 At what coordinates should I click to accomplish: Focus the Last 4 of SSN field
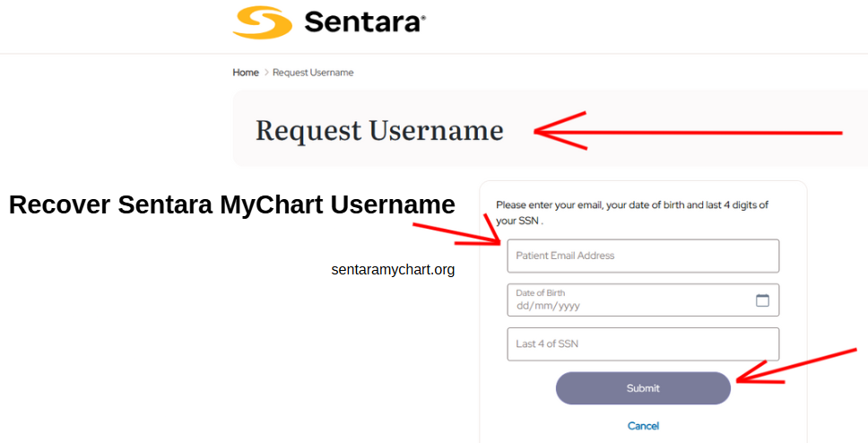(643, 343)
